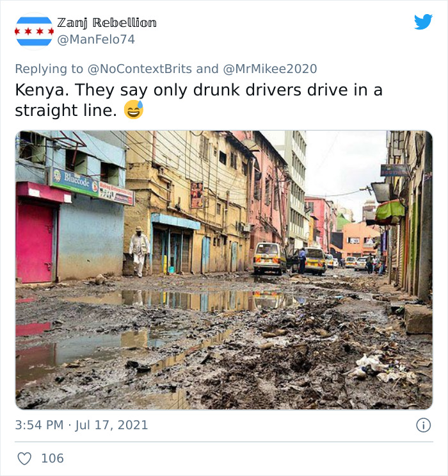The image size is (448, 476).
Task: Click the green awning in the photo
Action: point(390,210)
